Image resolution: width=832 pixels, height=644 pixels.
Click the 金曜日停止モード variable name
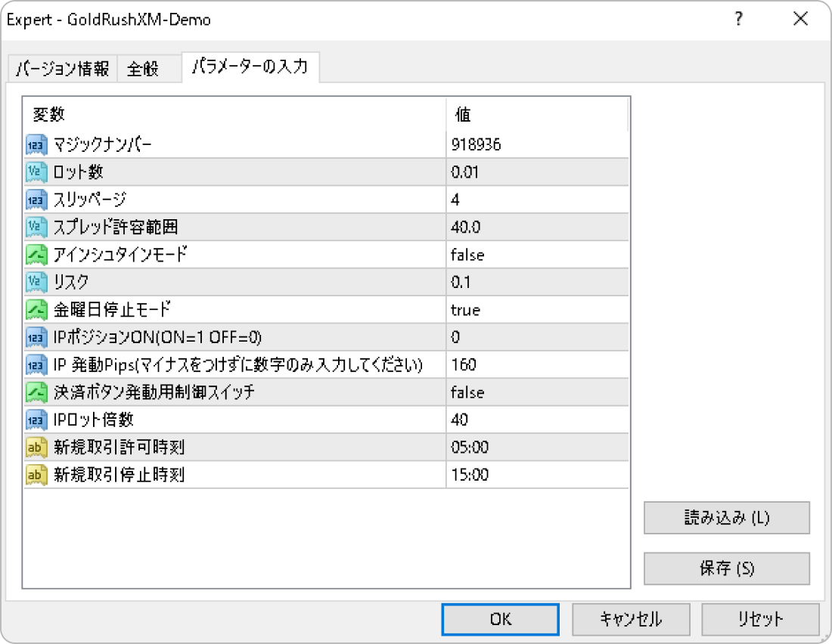pos(112,310)
